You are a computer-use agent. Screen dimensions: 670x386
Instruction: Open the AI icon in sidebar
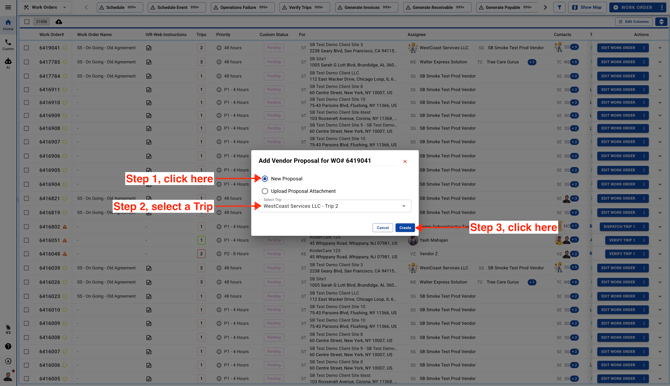[x=8, y=63]
